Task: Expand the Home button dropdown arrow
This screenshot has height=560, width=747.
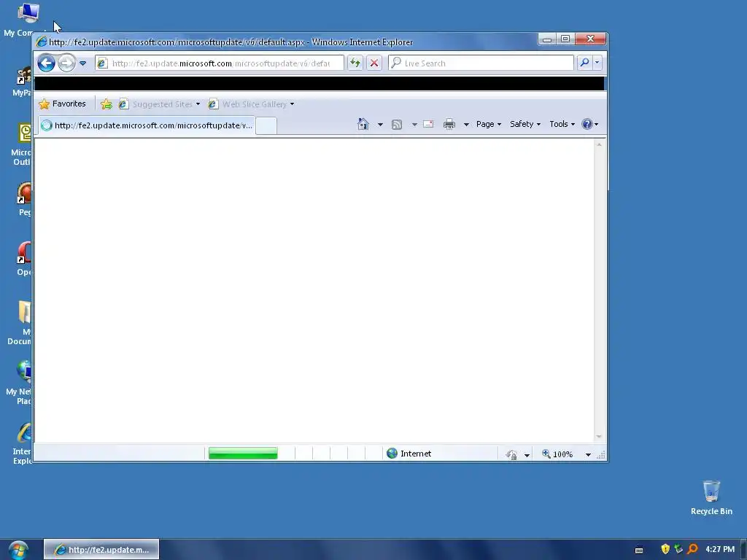Action: 380,125
